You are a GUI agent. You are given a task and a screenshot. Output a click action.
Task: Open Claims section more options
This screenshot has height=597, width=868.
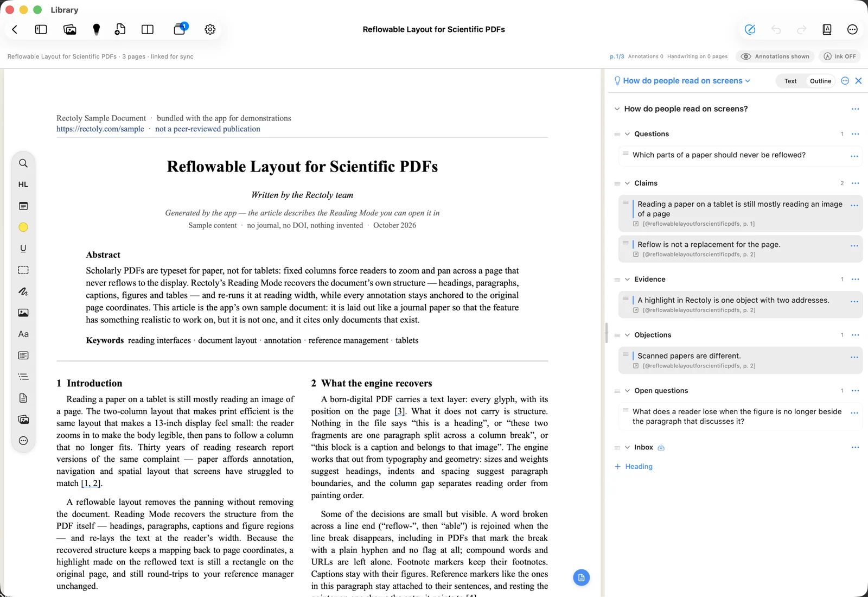click(x=856, y=183)
